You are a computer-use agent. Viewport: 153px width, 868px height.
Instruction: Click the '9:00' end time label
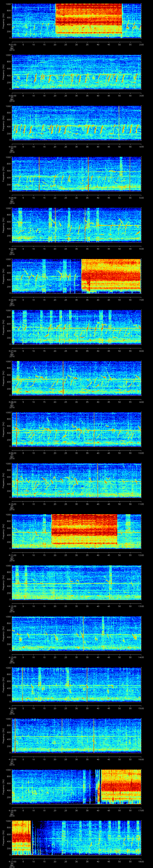pyautogui.click(x=141, y=402)
